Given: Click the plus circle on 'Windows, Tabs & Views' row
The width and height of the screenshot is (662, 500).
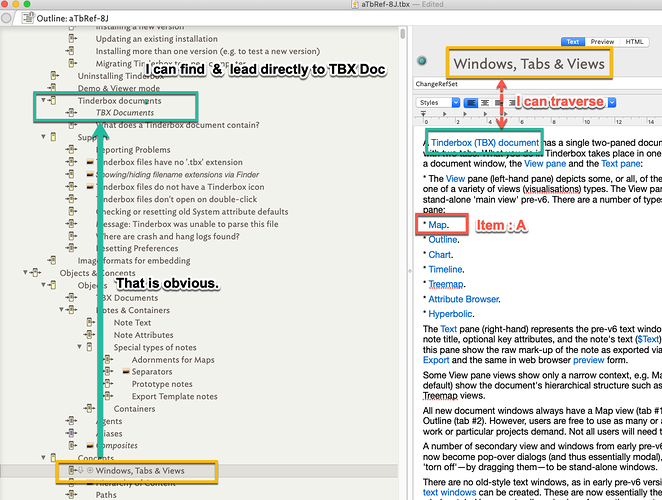Looking at the screenshot, I should (x=90, y=470).
